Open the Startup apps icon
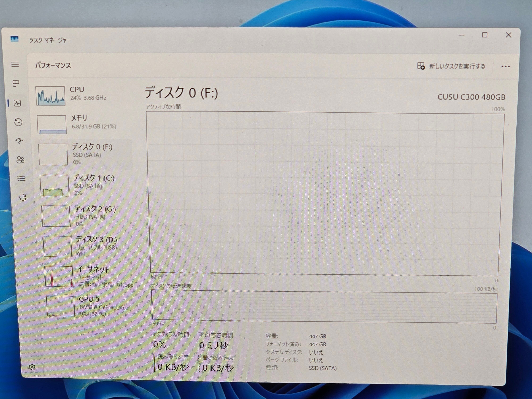This screenshot has height=399, width=532. pos(19,141)
